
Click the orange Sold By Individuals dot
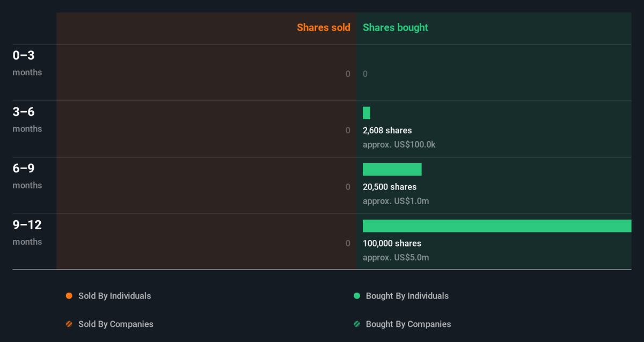tap(69, 296)
